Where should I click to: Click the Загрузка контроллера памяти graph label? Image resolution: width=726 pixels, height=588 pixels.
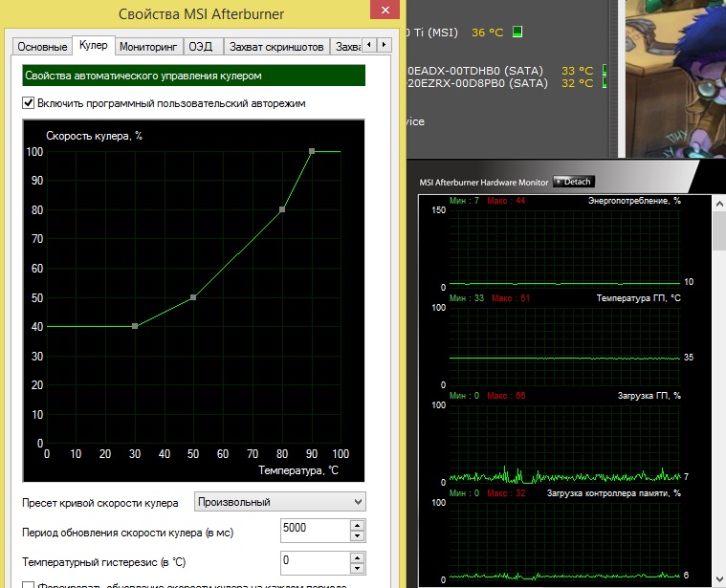(x=614, y=493)
